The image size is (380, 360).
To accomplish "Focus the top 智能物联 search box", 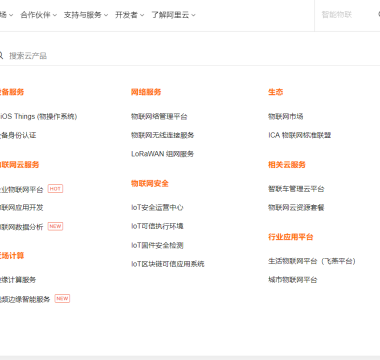I will click(347, 15).
